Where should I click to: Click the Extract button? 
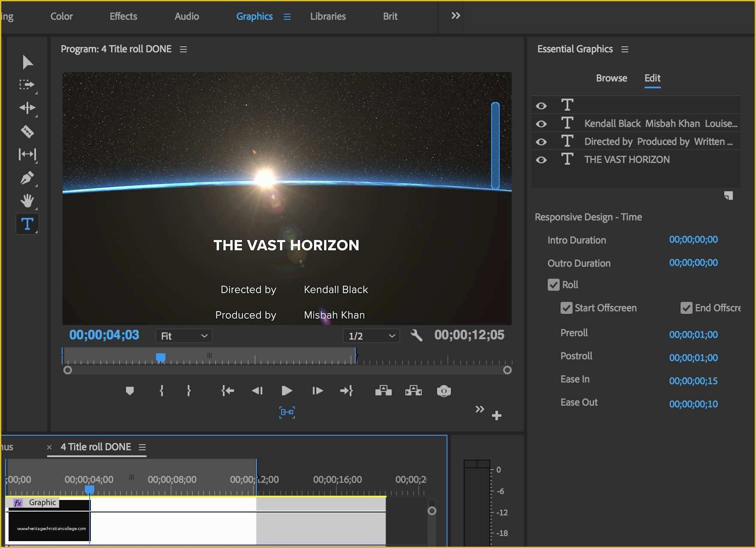coord(414,391)
